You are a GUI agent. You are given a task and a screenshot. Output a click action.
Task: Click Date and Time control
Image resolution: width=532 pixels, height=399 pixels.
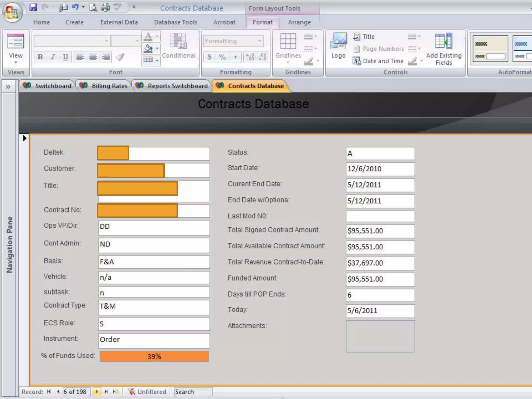coord(378,61)
